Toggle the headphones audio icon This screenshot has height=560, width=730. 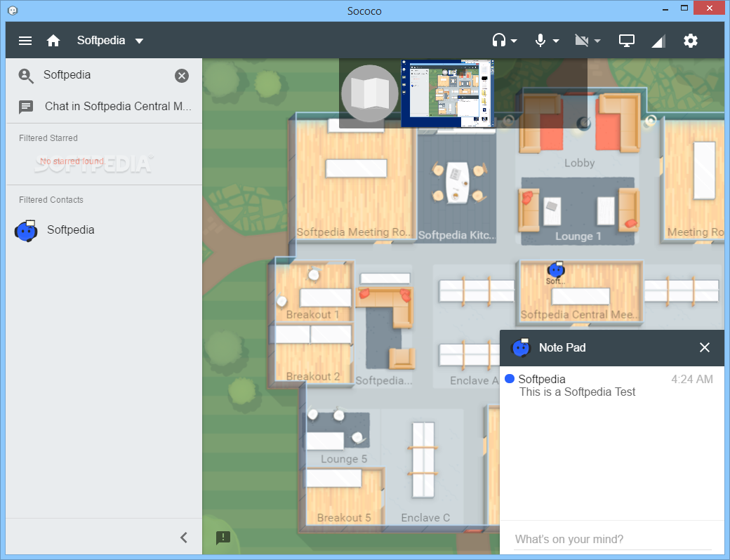click(x=498, y=41)
